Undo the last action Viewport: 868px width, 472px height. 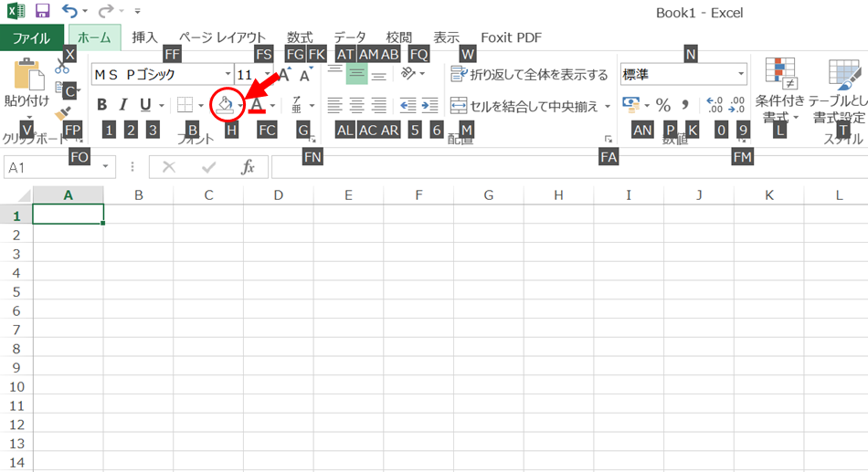coord(69,11)
